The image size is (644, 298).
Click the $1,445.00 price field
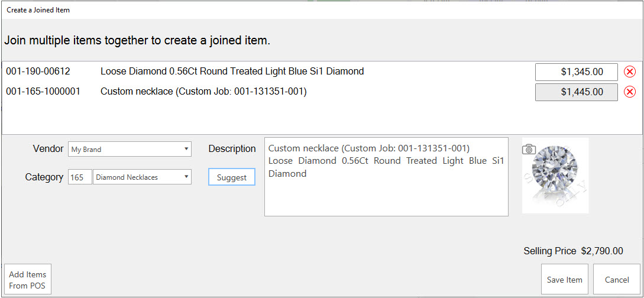(576, 92)
